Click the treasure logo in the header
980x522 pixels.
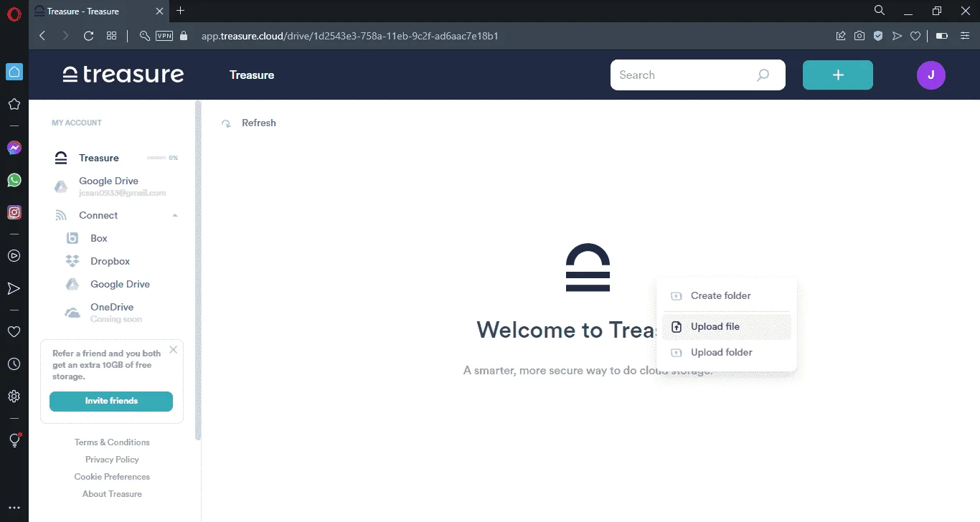pyautogui.click(x=123, y=75)
